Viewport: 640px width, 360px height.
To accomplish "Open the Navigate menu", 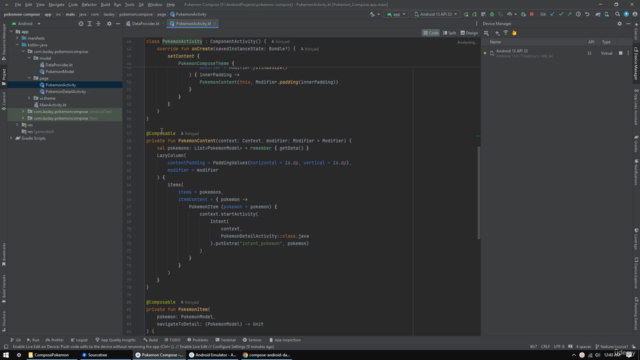I will click(x=56, y=5).
